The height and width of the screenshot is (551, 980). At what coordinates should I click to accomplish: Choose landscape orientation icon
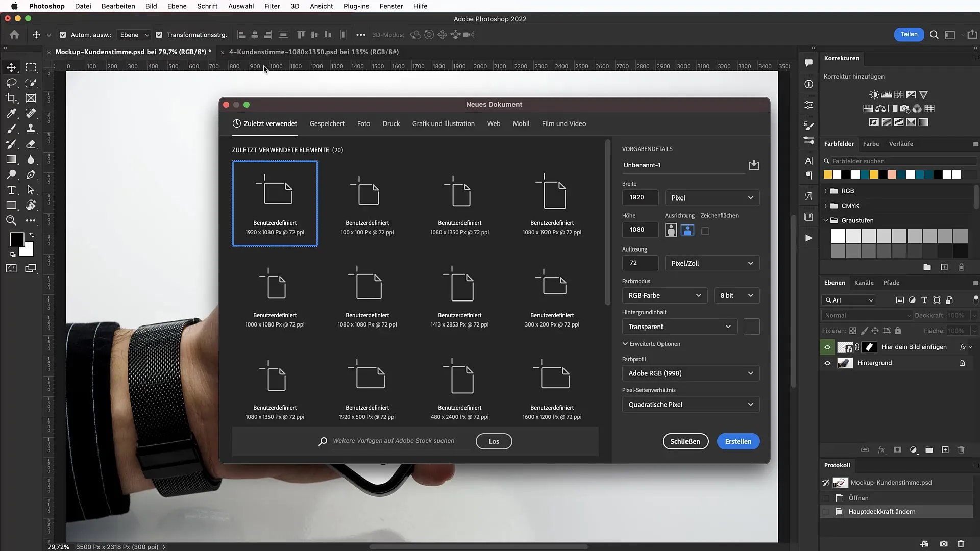(x=688, y=230)
